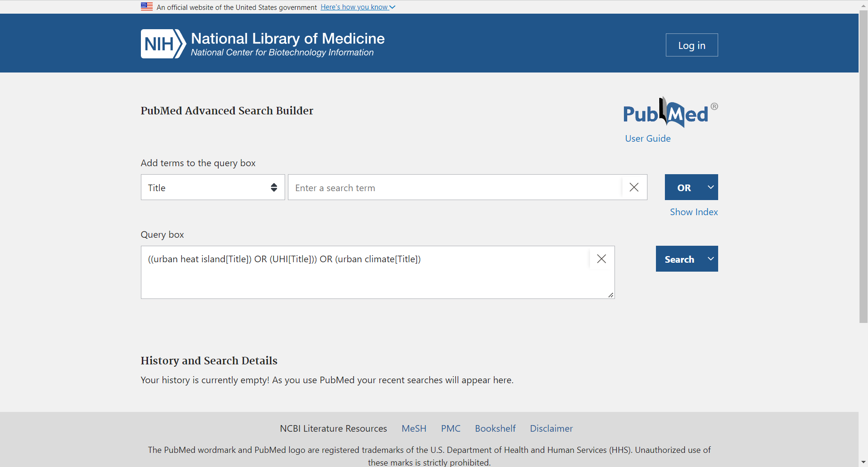This screenshot has height=467, width=868.
Task: Click the scrollbar down arrow
Action: point(863,462)
